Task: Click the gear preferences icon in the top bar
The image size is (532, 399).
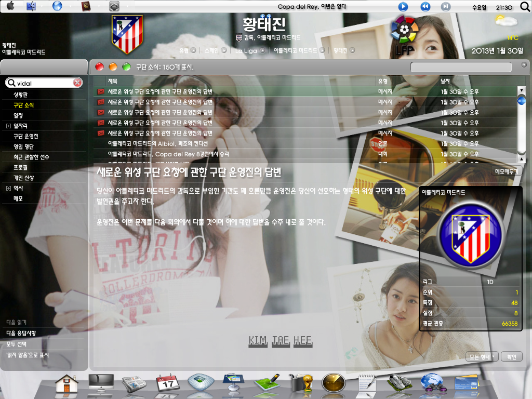Action: pos(114,6)
